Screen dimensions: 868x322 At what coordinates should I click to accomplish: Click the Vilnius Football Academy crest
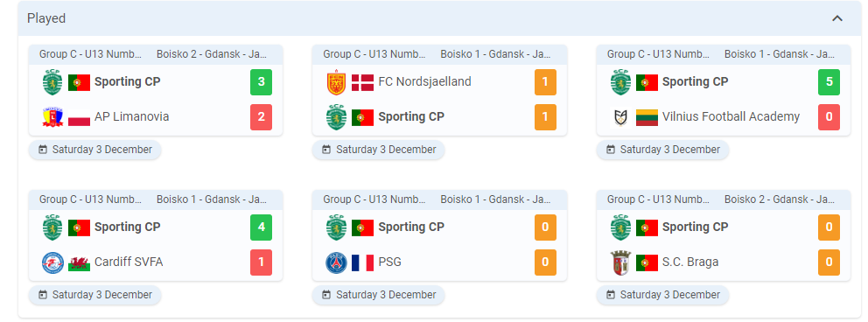620,117
